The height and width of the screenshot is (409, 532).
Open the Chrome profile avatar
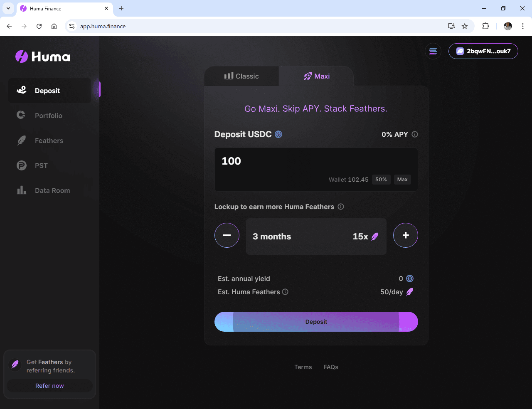pos(508,26)
